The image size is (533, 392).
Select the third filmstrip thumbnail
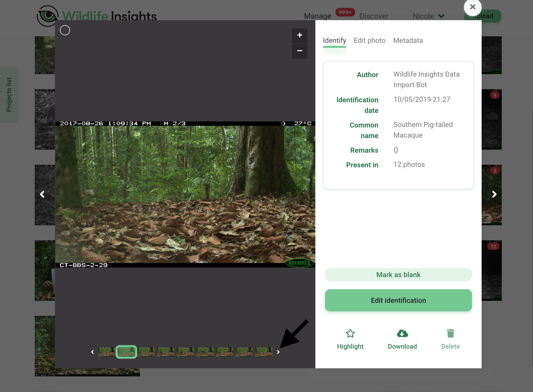(146, 352)
